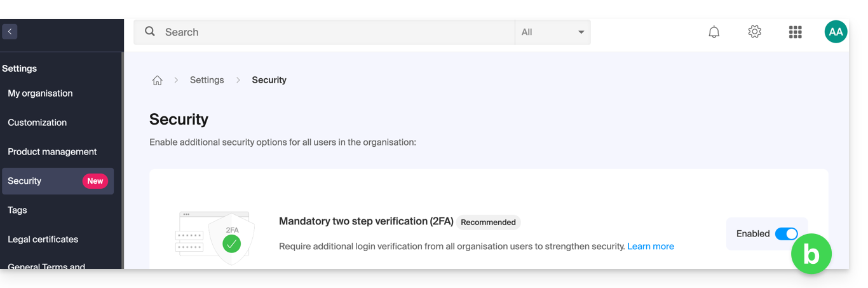Click the Settings breadcrumb link
This screenshot has height=288, width=868.
[207, 80]
